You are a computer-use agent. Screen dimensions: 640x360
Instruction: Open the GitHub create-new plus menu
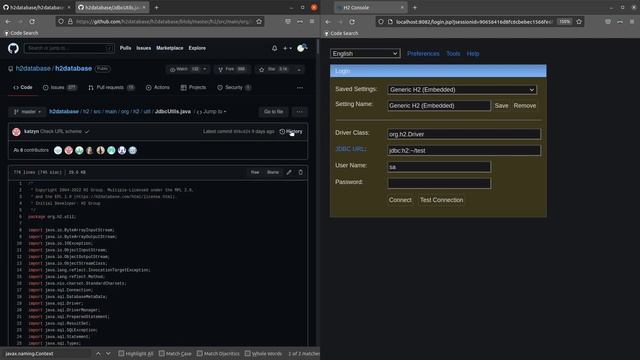click(x=287, y=48)
